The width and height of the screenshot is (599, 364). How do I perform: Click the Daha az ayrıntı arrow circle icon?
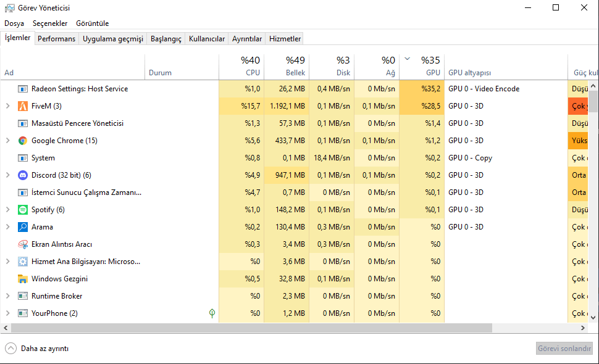10,349
